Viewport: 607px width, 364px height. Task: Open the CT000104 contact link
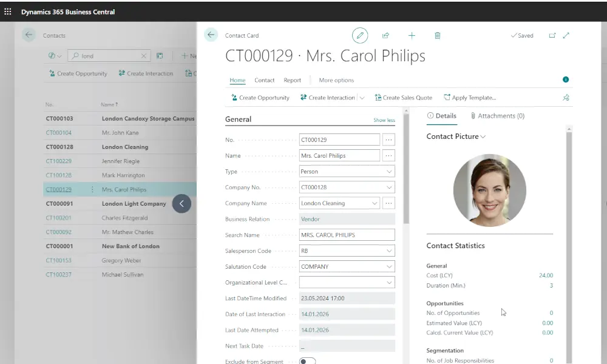tap(59, 133)
